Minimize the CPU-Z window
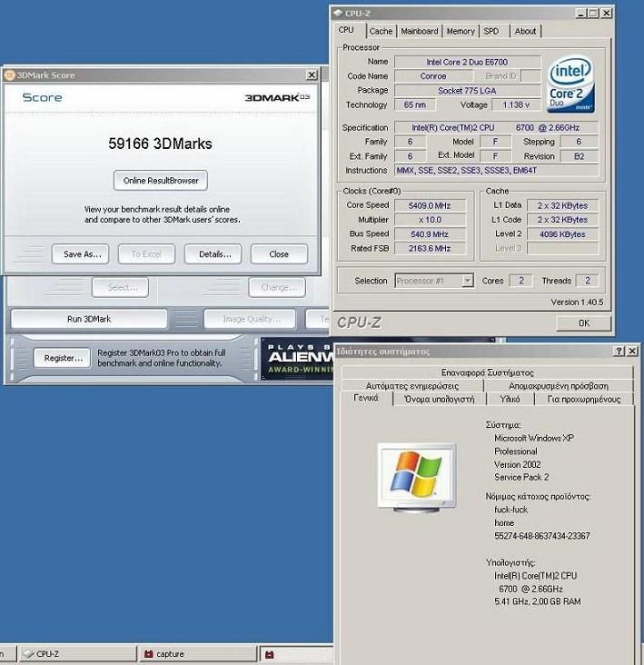 click(x=580, y=13)
